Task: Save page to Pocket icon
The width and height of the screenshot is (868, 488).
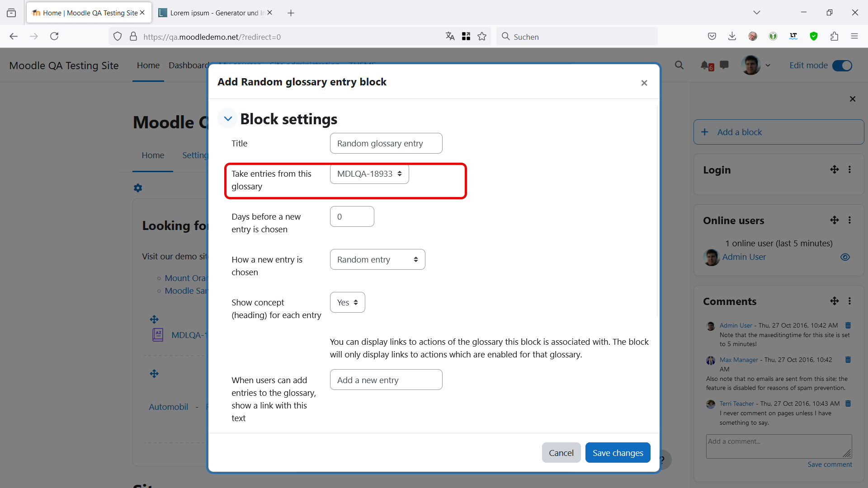Action: (712, 37)
